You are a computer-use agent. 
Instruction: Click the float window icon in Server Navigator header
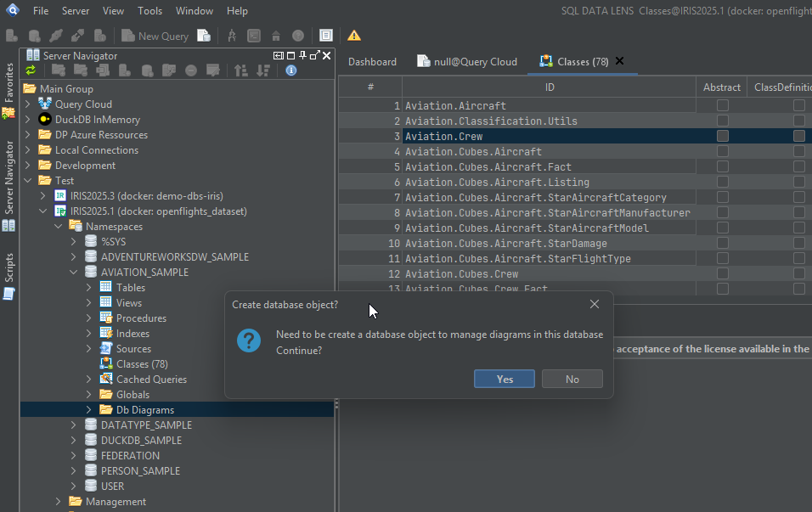[315, 55]
